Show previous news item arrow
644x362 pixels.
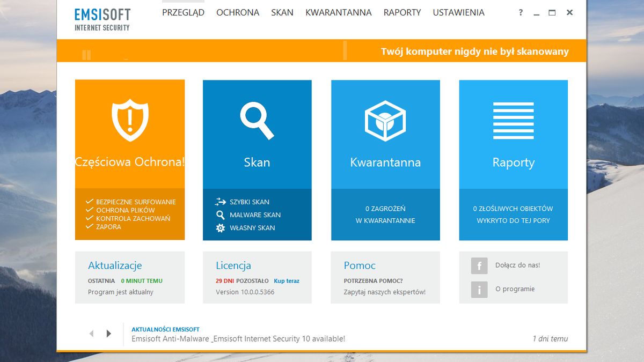(x=91, y=334)
